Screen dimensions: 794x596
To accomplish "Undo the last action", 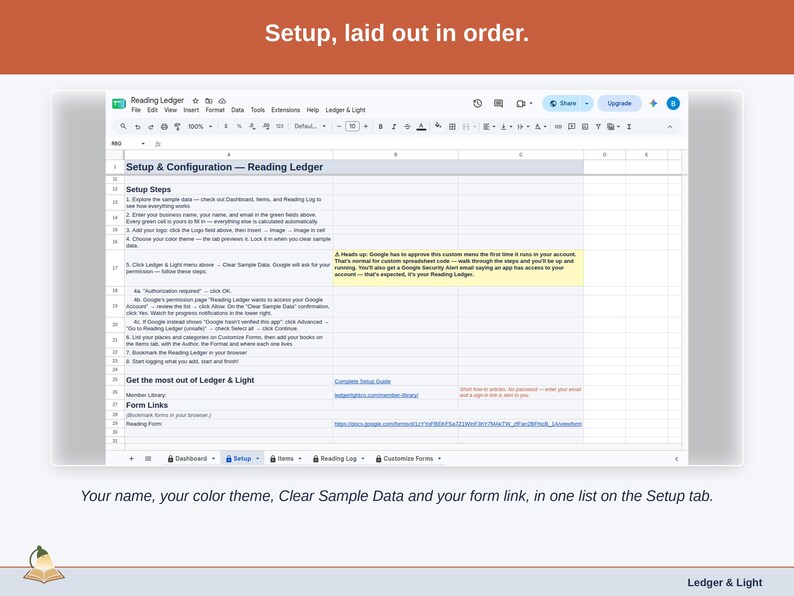I will tap(137, 127).
